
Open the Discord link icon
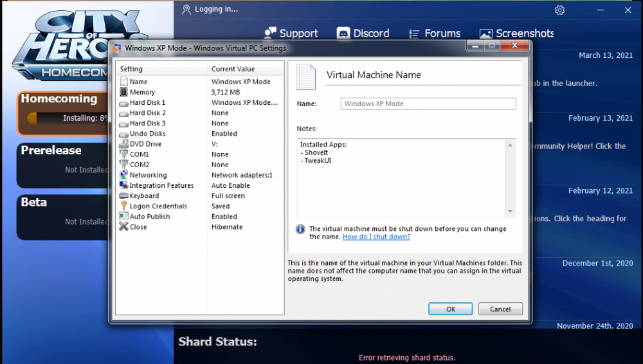(343, 33)
